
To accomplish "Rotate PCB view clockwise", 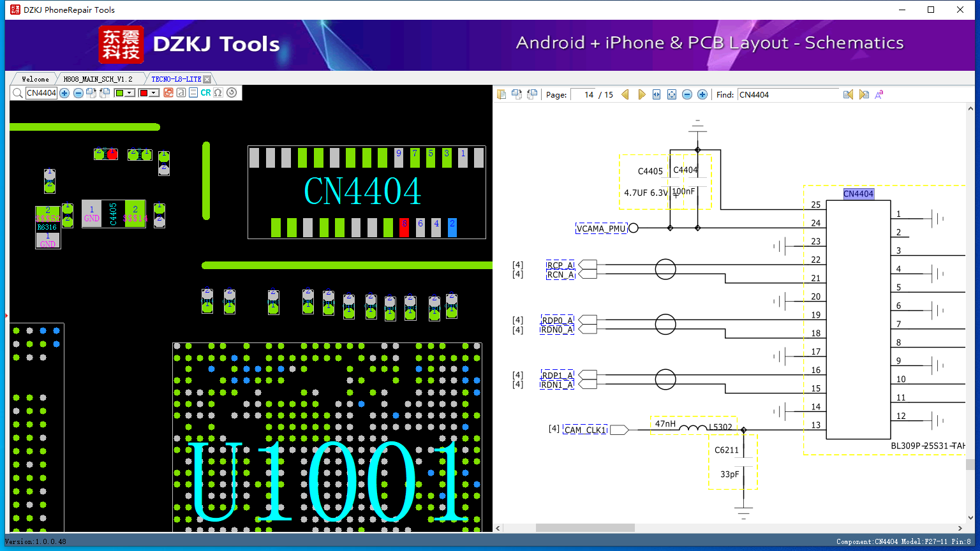I will [x=91, y=93].
